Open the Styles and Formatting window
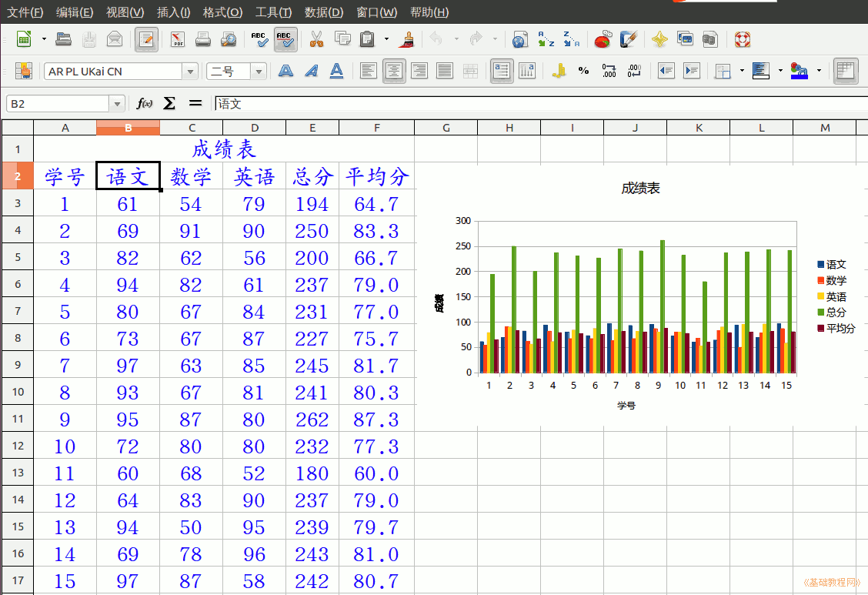This screenshot has width=868, height=595. tap(24, 71)
